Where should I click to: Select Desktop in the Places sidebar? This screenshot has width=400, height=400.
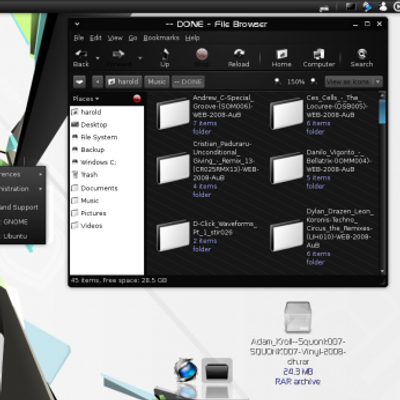[107, 125]
